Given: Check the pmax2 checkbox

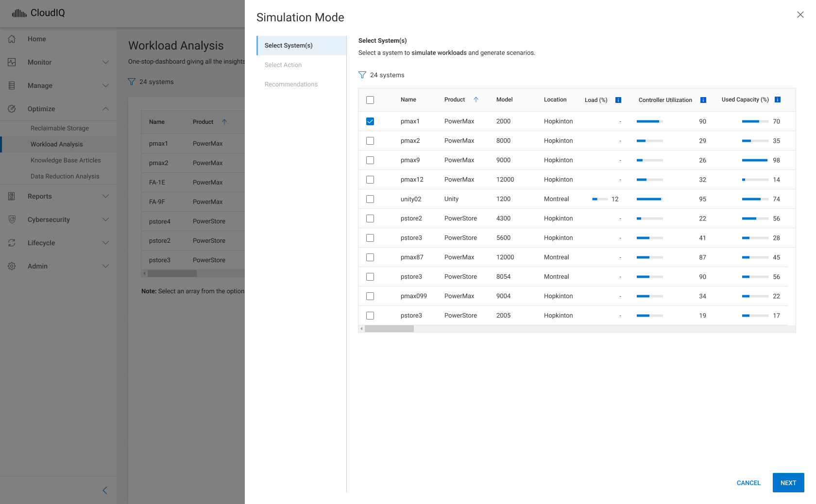Looking at the screenshot, I should tap(370, 141).
